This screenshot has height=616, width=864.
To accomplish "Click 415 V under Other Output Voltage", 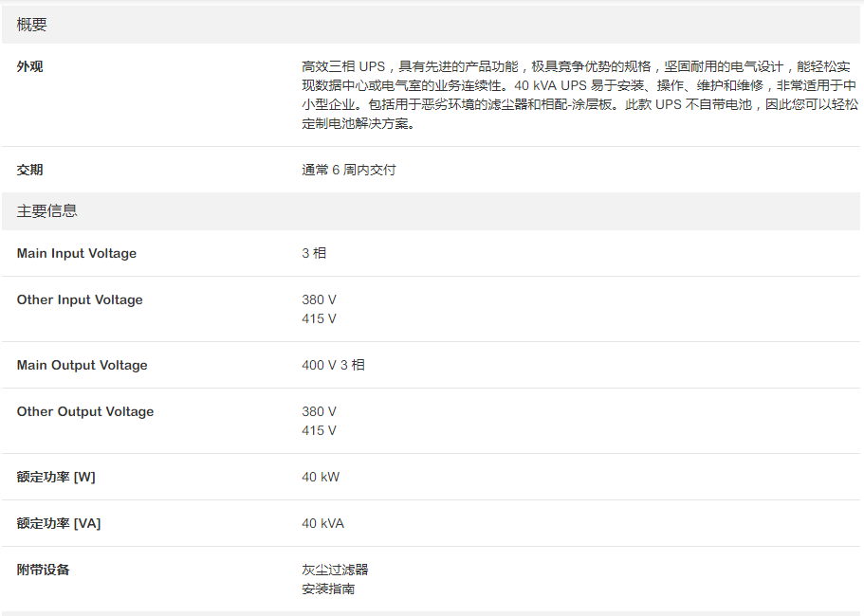I will pos(319,430).
